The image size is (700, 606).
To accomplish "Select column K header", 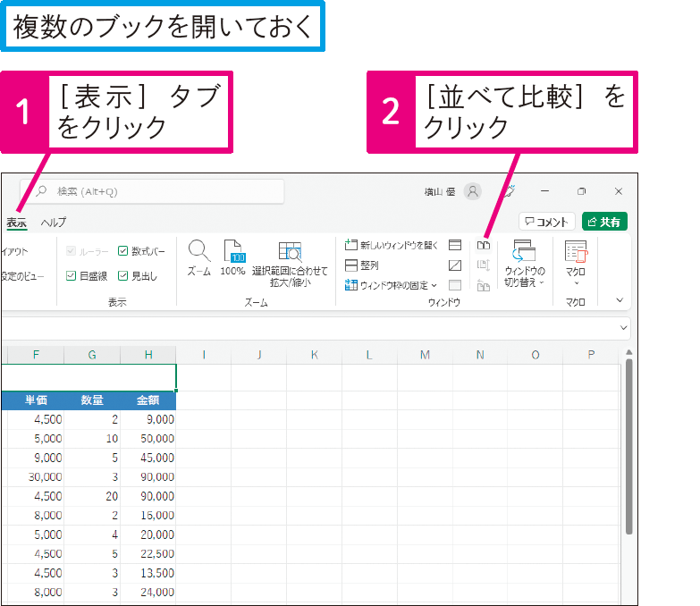I will click(315, 355).
